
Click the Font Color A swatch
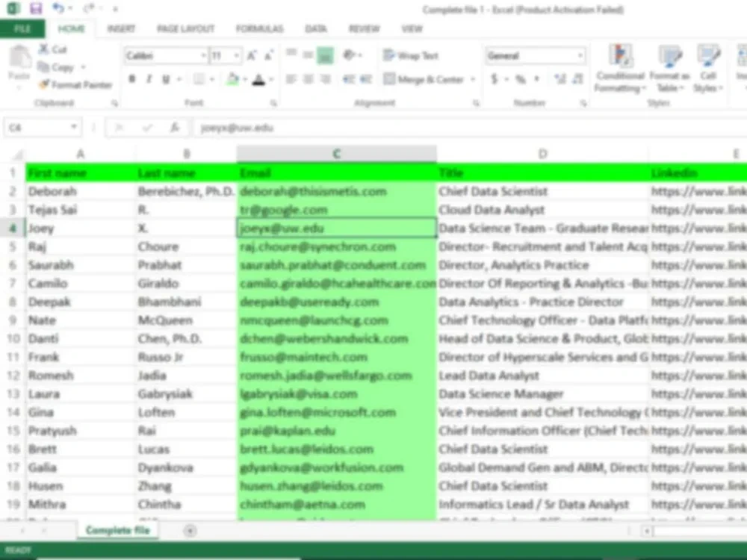(258, 79)
